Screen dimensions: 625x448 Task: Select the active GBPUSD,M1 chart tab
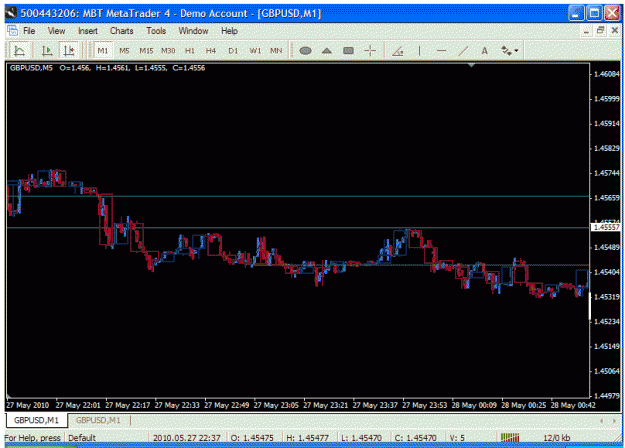click(36, 420)
